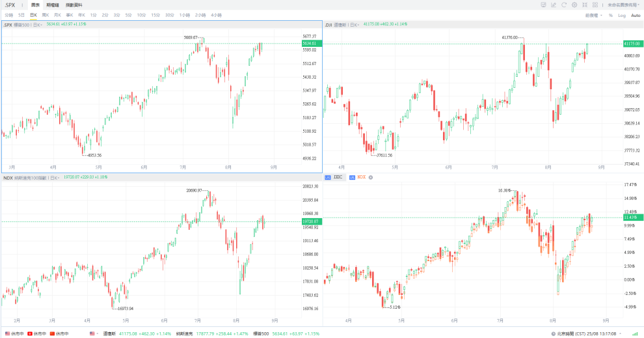Image resolution: width=644 pixels, height=338 pixels.
Task: Select the drawing pencil tool icon
Action: coord(554,5)
